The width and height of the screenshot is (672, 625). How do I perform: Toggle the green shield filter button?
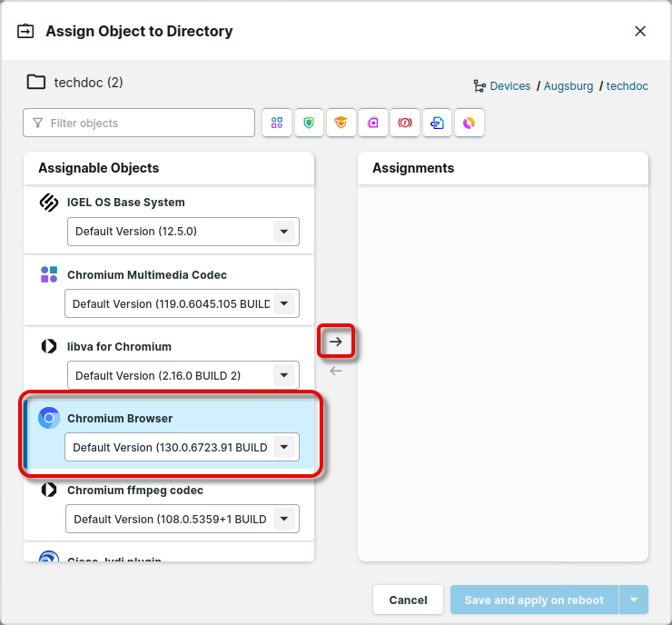[309, 123]
